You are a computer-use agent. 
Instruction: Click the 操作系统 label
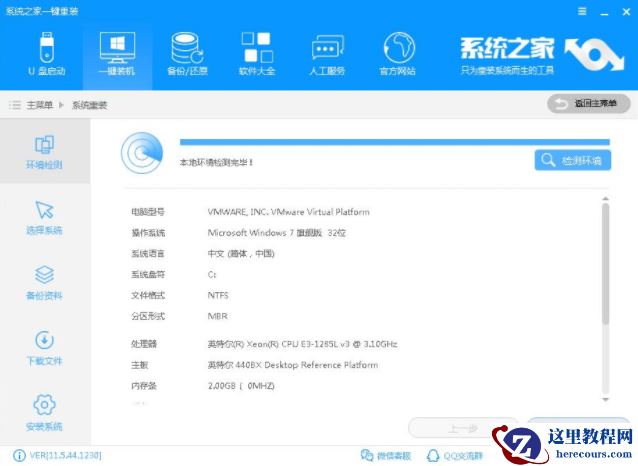pos(148,233)
